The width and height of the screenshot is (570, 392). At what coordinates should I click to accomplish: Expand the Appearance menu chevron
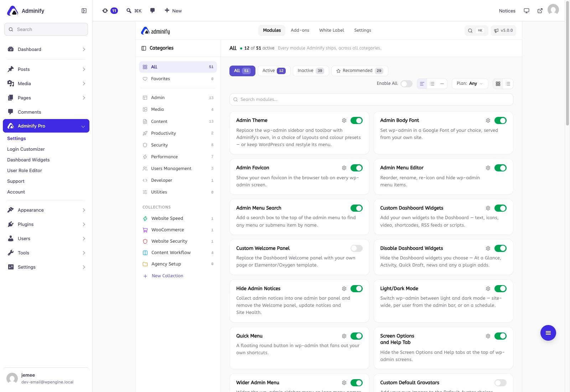click(x=84, y=210)
